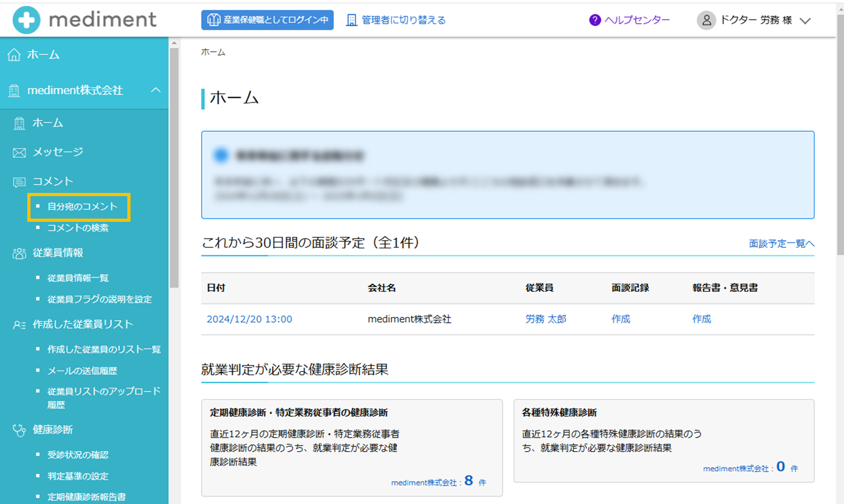Open メールの送信履歴 in the sidebar
Screen dimensions: 844x504
[x=82, y=371]
